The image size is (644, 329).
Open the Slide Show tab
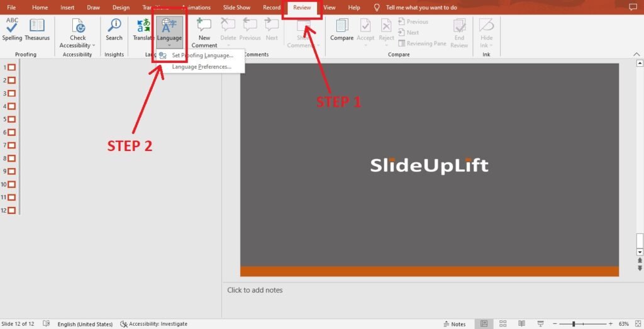pyautogui.click(x=236, y=8)
